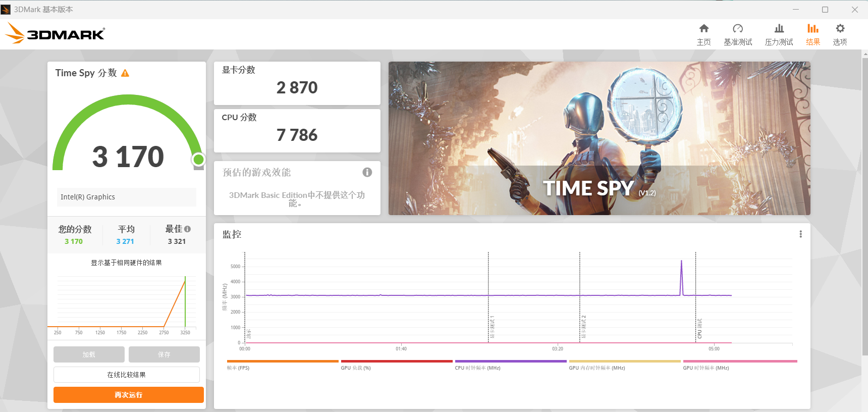The width and height of the screenshot is (868, 412).
Task: Open the Home (主页) icon
Action: click(x=703, y=29)
